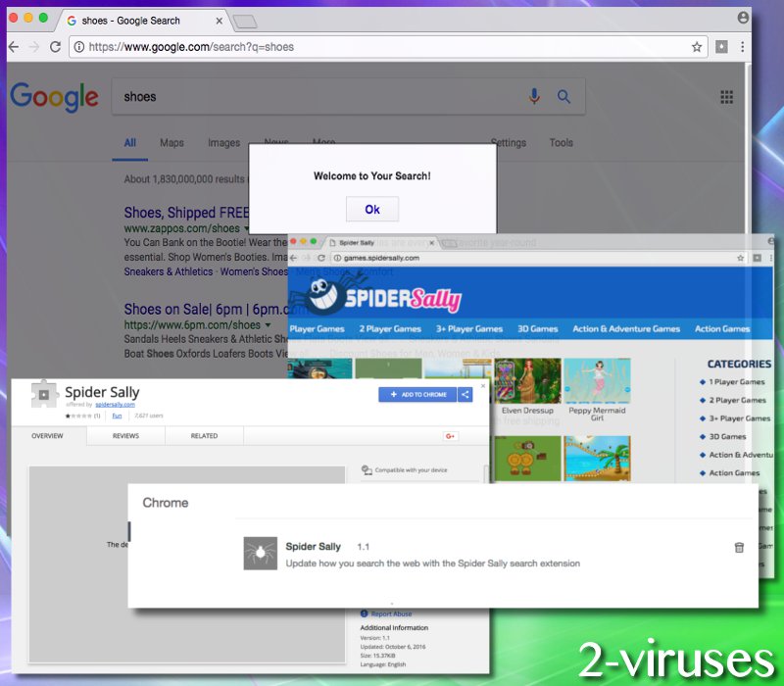Click the voice search microphone icon
The image size is (784, 686).
click(x=534, y=96)
